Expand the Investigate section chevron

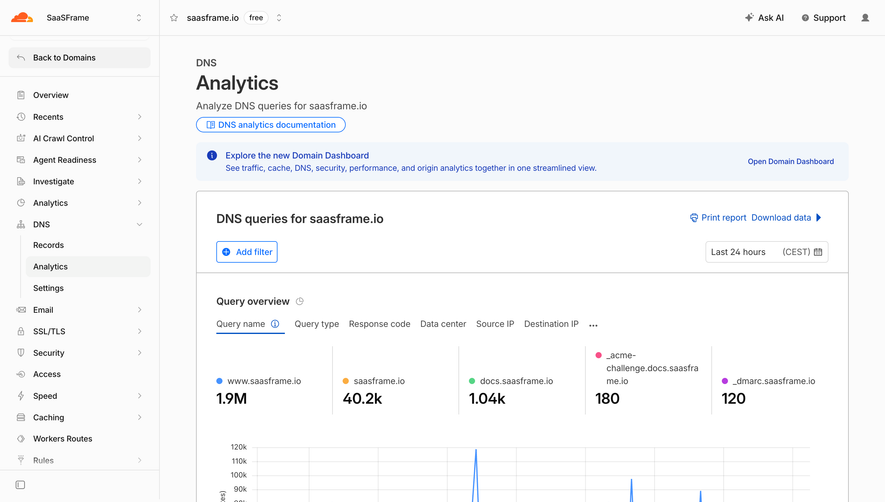point(139,181)
